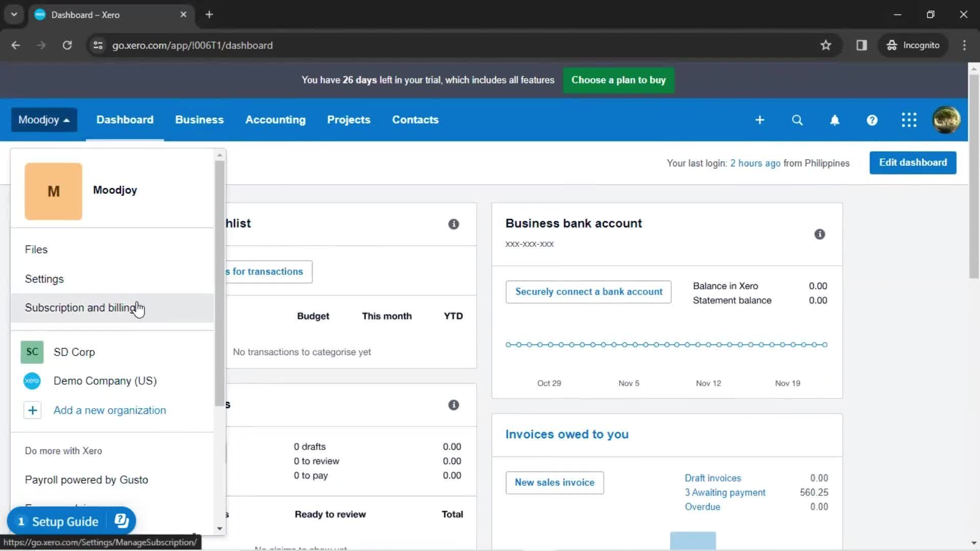The width and height of the screenshot is (980, 551).
Task: Open the Business menu
Action: 199,120
